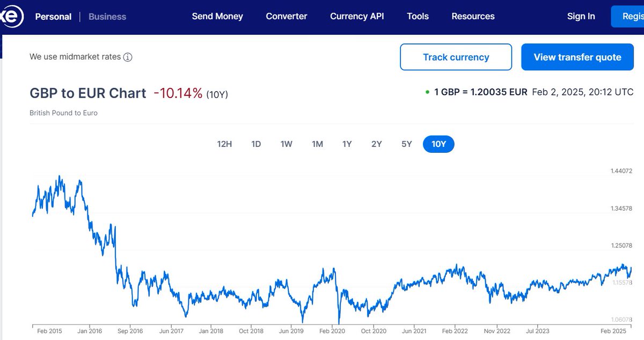Select the 2Y chart range
Viewport: 644px width, 340px height.
[x=377, y=144]
